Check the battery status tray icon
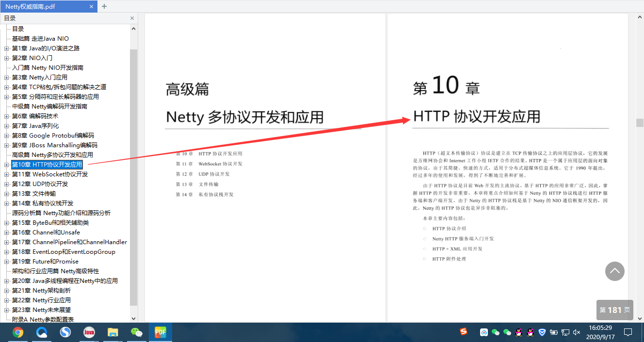 (554, 332)
